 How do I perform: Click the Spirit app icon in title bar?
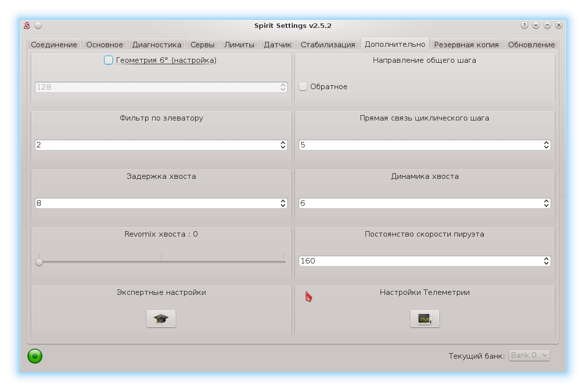(x=27, y=25)
